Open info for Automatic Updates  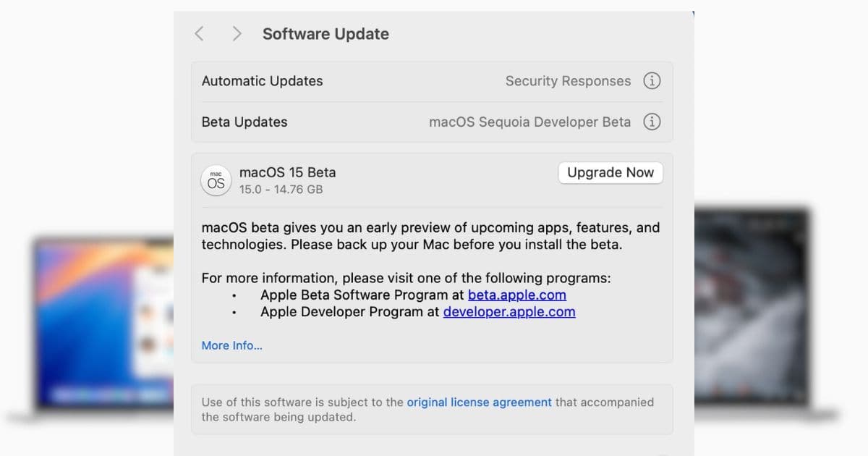point(652,81)
